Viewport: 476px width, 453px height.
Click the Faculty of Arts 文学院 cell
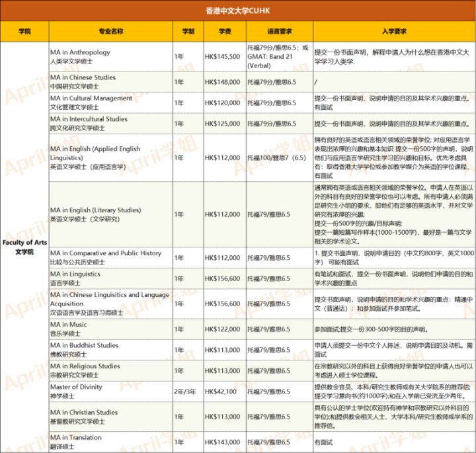click(24, 247)
